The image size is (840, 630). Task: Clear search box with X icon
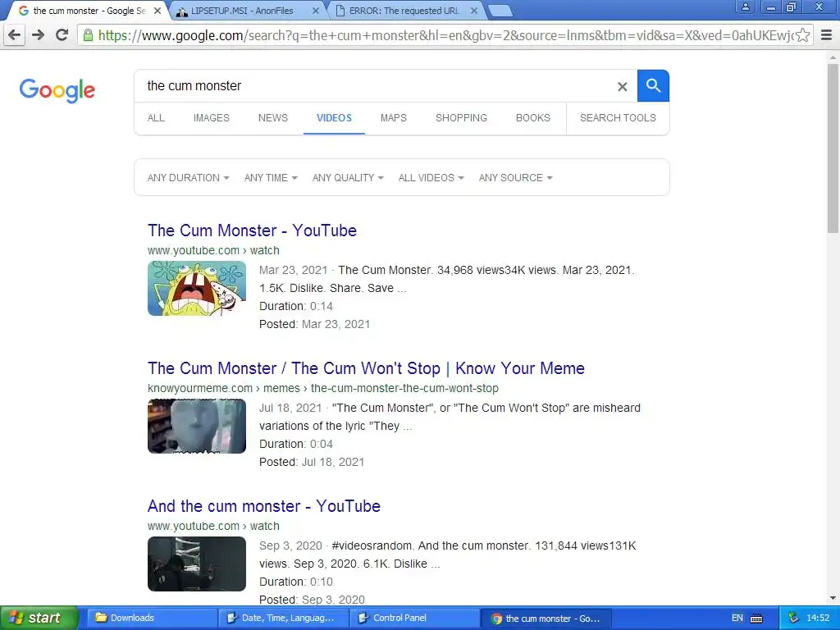click(622, 86)
